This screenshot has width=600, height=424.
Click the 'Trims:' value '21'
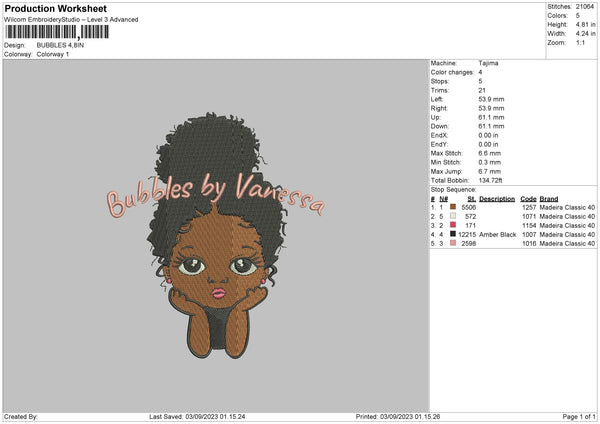pos(482,90)
